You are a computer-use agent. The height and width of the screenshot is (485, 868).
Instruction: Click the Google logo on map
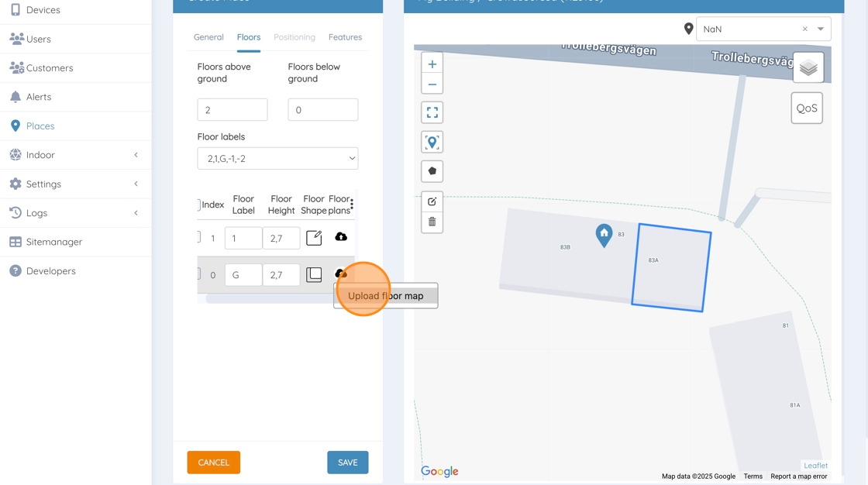pyautogui.click(x=439, y=471)
